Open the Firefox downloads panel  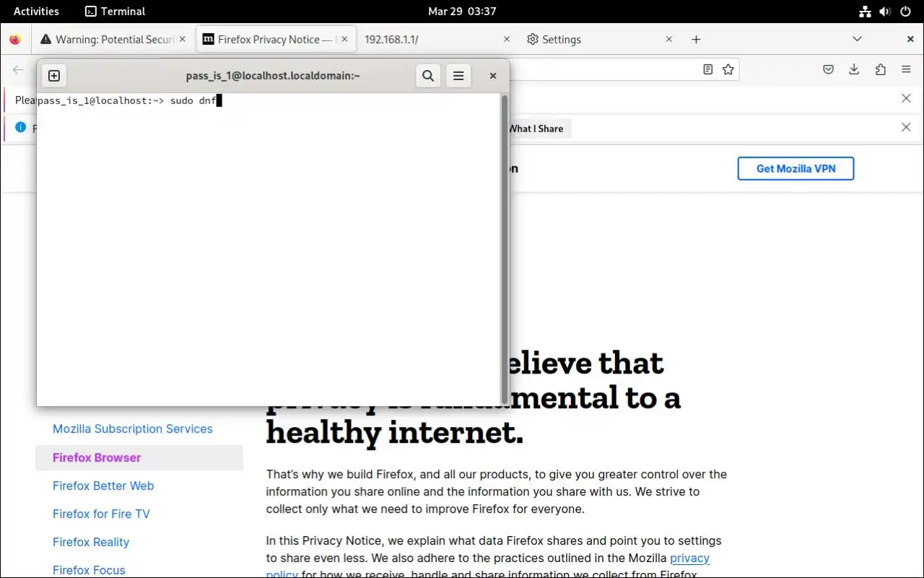[x=854, y=69]
